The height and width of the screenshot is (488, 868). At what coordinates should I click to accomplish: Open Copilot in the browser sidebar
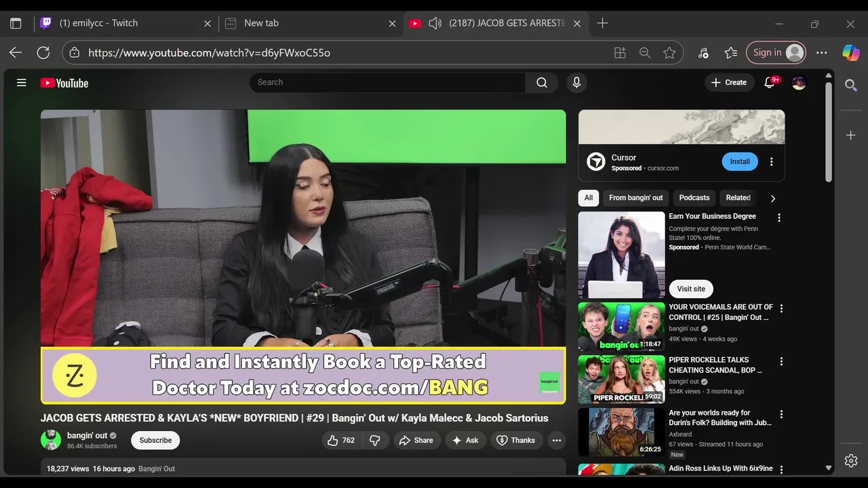coord(851,53)
